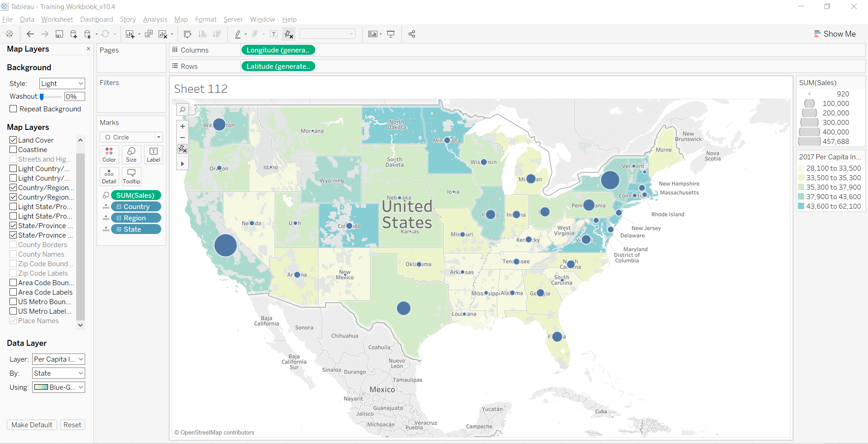Check the first Light State/Pro... layer
Screen dimensions: 868x444
(x=13, y=206)
